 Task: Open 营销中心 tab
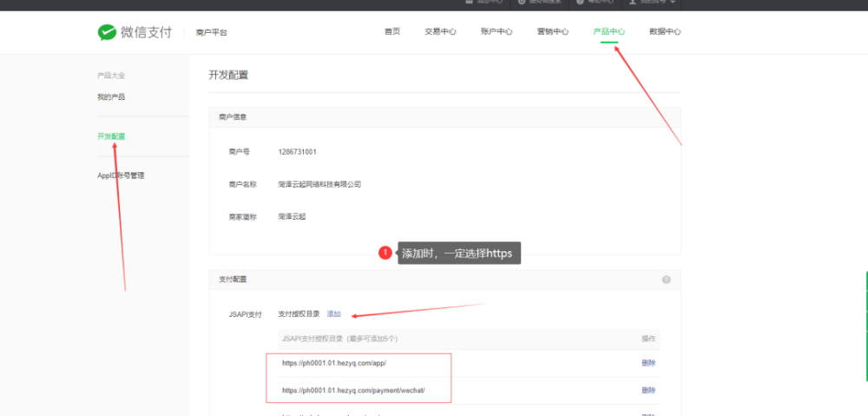552,31
